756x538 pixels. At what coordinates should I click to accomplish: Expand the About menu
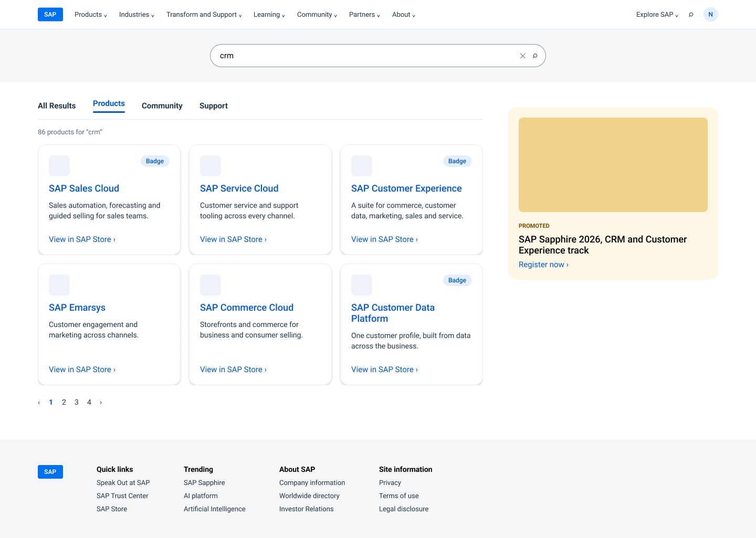click(x=404, y=15)
